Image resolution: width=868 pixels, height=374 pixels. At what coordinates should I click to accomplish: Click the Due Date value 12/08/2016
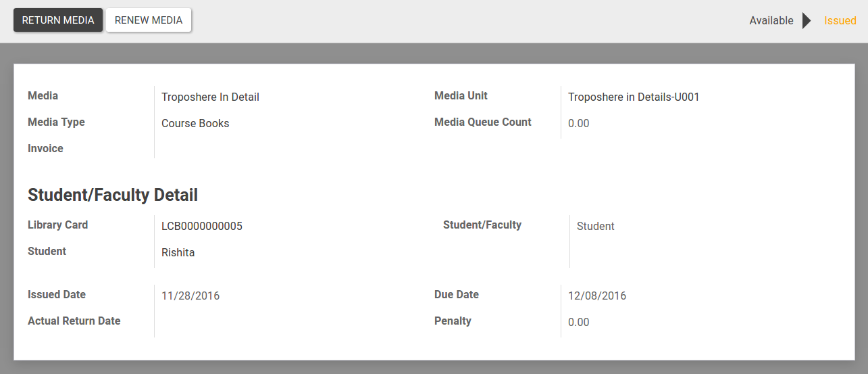coord(597,296)
